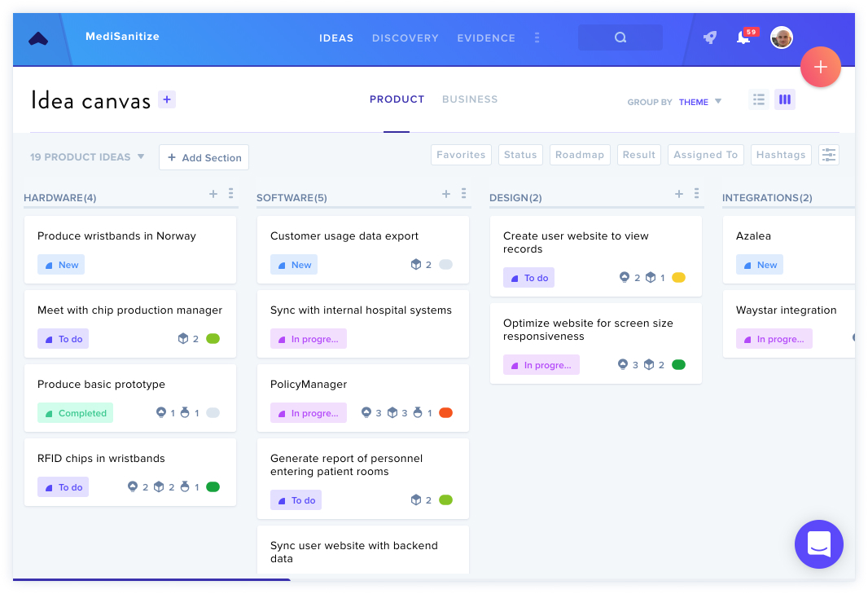Click yellow indicator on Create user website card
Screen dimensions: 868x594
pos(678,278)
